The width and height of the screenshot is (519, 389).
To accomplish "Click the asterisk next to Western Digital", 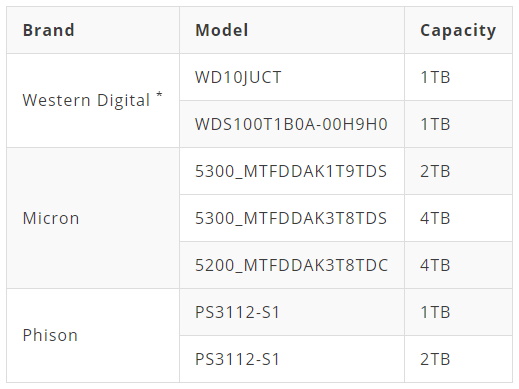I will point(159,95).
